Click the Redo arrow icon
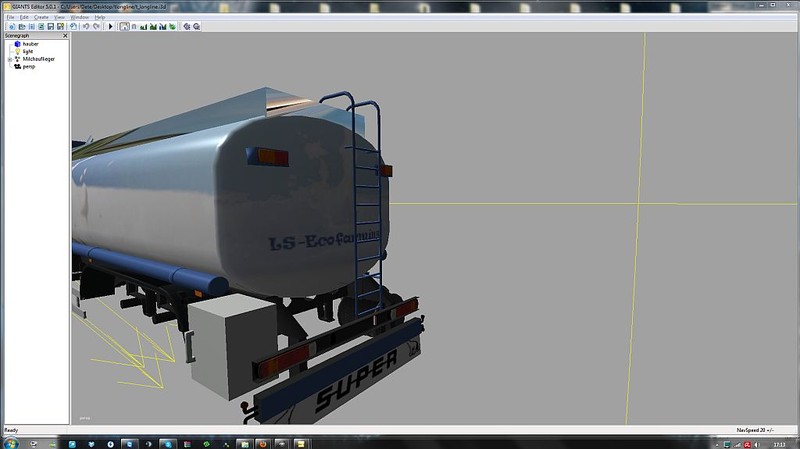Image resolution: width=800 pixels, height=449 pixels. point(96,27)
